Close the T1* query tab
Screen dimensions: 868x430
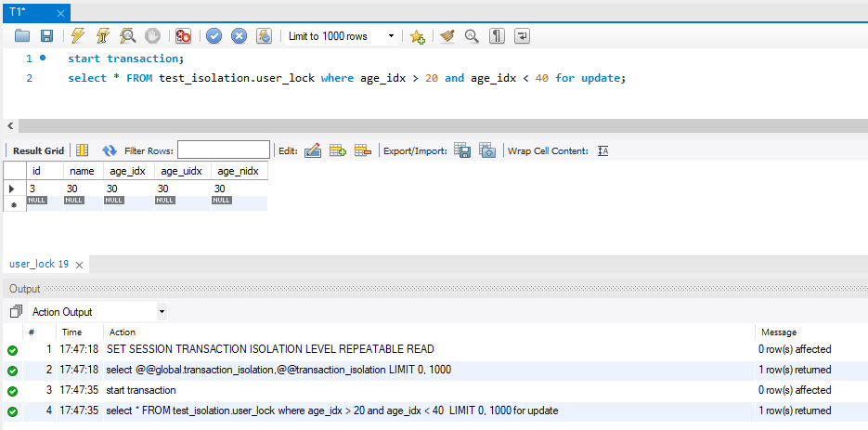tap(61, 13)
